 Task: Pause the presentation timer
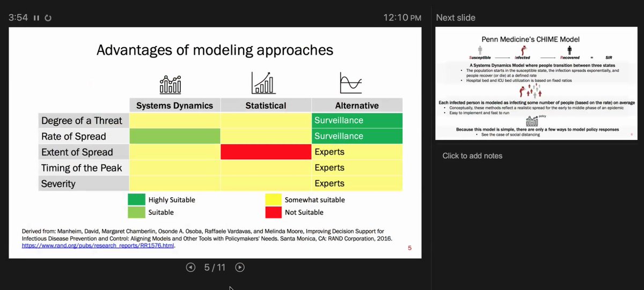pyautogui.click(x=36, y=18)
